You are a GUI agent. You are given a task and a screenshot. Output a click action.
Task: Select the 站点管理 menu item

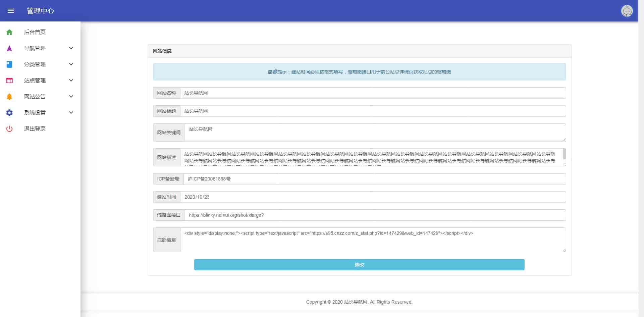35,81
